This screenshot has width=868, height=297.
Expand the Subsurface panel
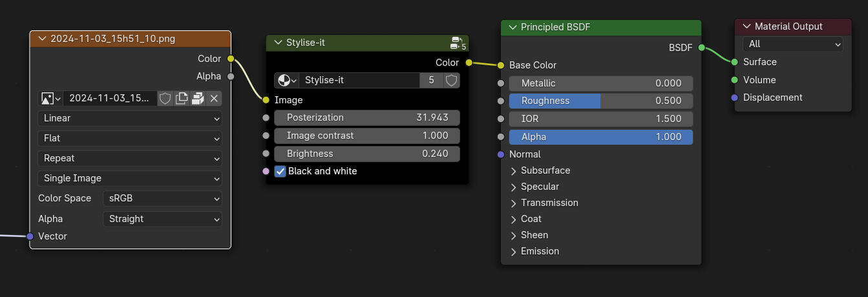[514, 170]
